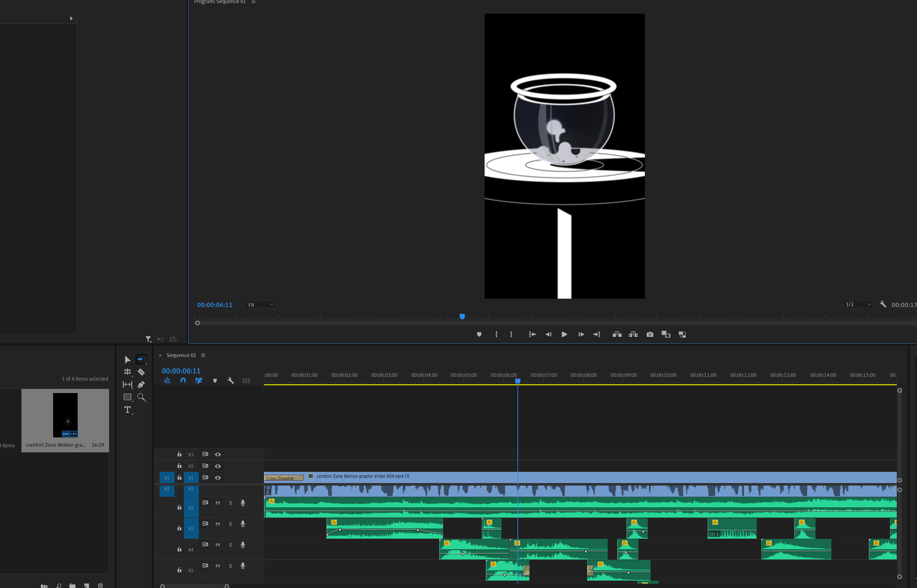Hide track V3 with eye icon

[x=218, y=455]
